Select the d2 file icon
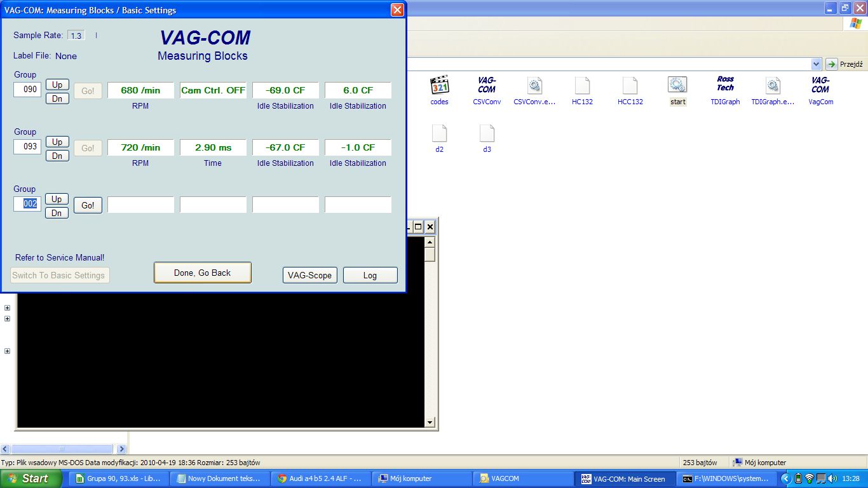 click(439, 133)
